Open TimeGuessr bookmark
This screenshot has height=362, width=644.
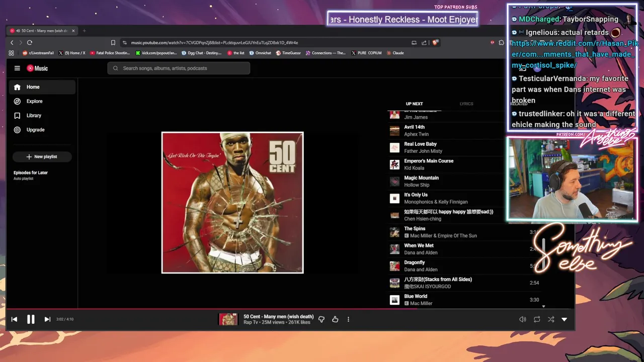tap(288, 53)
